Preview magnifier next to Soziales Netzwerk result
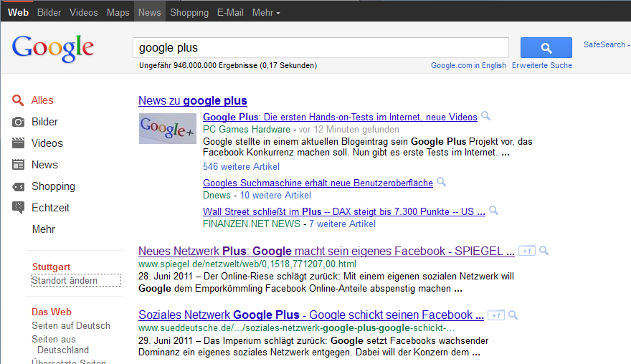The image size is (631, 364). 513,315
